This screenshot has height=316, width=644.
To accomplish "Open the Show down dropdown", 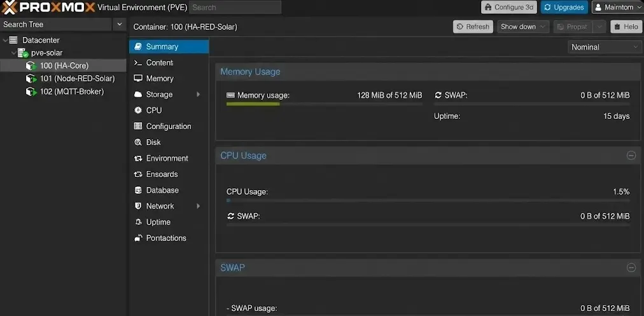I will coord(523,27).
